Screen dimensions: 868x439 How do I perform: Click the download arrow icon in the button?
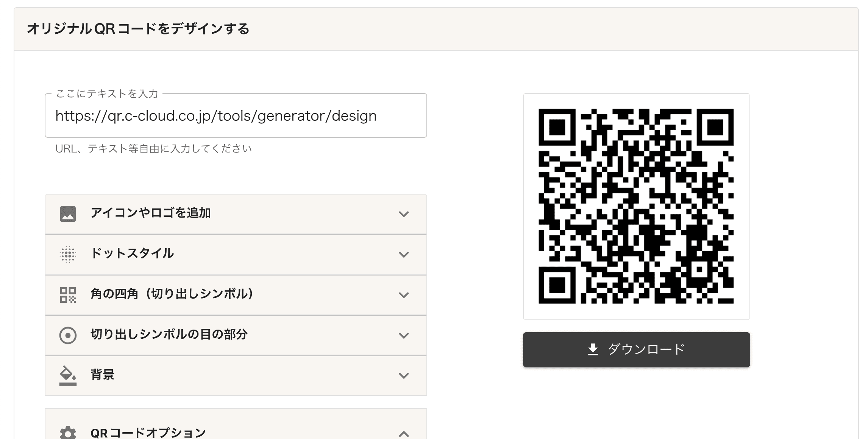(x=593, y=350)
